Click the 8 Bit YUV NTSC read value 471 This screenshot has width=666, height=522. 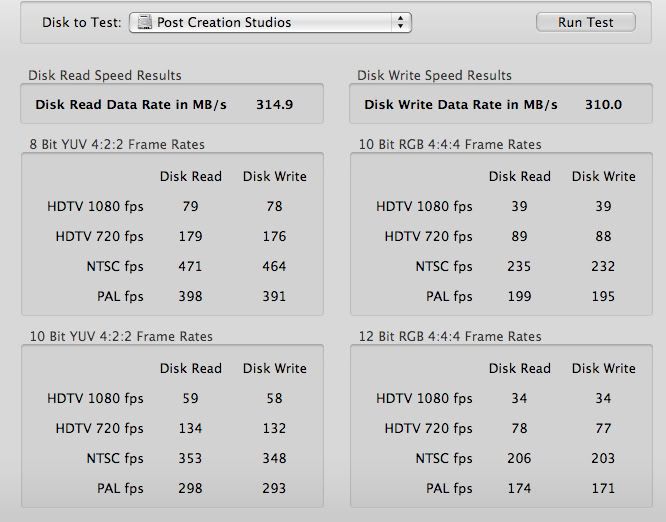point(190,267)
